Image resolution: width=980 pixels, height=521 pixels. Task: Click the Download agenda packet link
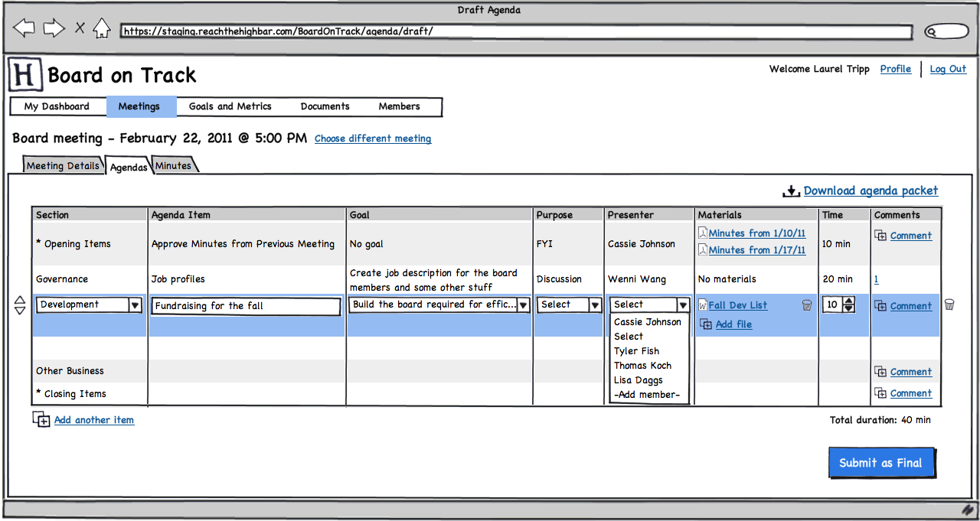pyautogui.click(x=871, y=191)
